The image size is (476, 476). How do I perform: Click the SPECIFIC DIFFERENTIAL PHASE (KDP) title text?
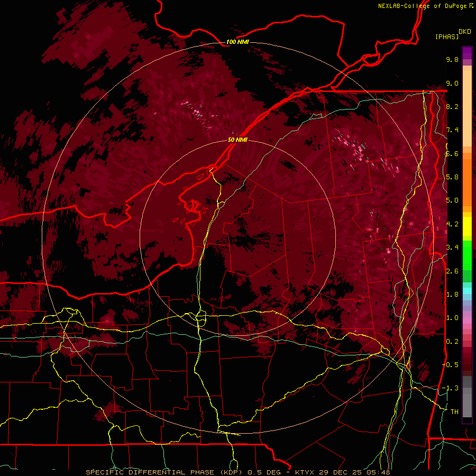click(x=164, y=472)
